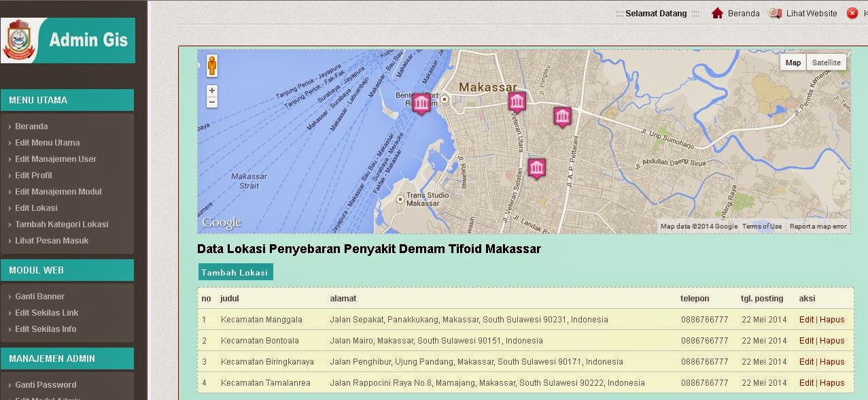
Task: Hapus the Kecamatan Manggala row
Action: 832,320
